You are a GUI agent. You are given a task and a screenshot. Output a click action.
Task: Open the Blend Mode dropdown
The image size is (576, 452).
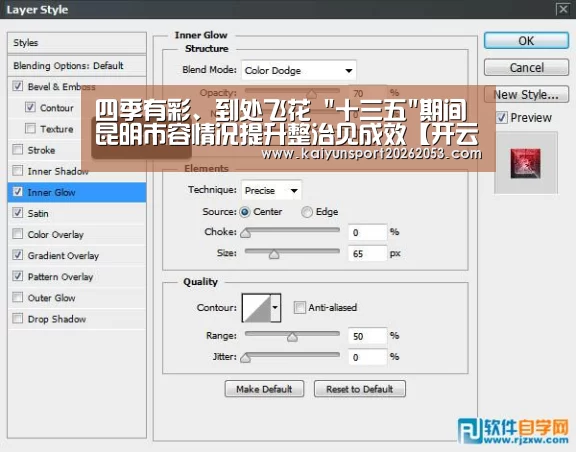tap(299, 70)
